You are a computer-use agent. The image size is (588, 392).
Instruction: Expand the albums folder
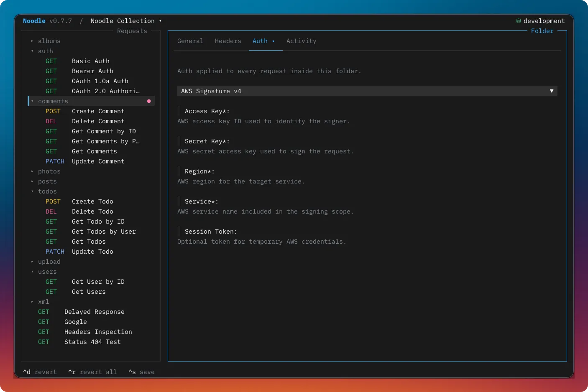pyautogui.click(x=32, y=41)
